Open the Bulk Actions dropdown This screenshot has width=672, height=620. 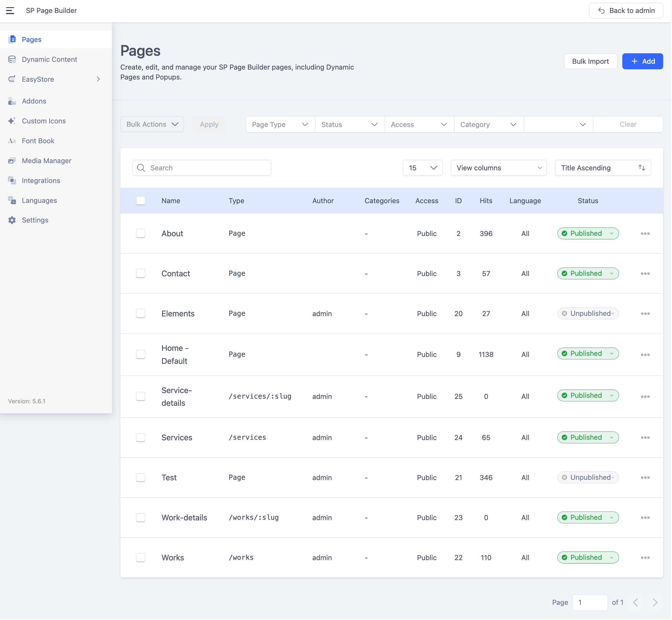(152, 124)
